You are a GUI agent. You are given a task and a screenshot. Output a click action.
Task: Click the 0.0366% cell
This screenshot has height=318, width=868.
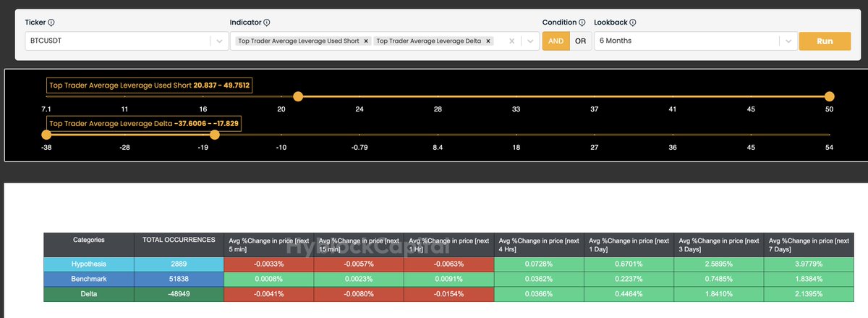539,293
